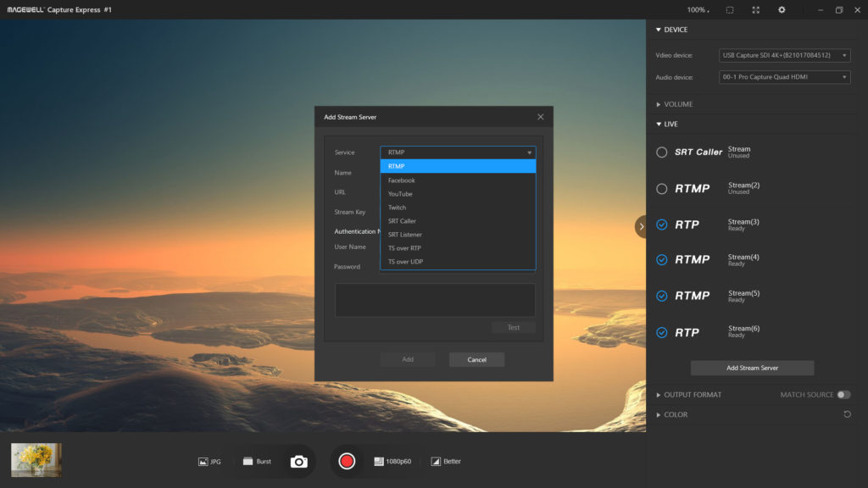Collapse the DEVICE panel section
Image resolution: width=868 pixels, height=488 pixels.
[658, 29]
